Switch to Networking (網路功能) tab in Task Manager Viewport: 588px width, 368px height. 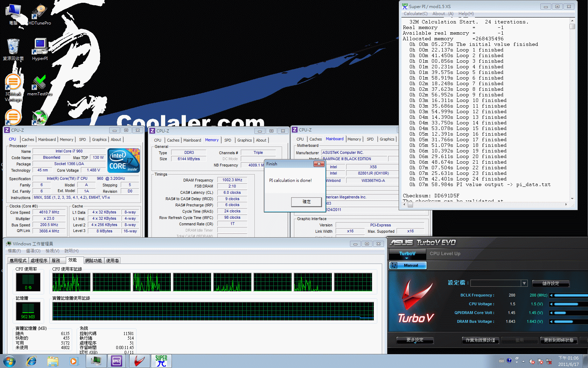[x=93, y=260]
